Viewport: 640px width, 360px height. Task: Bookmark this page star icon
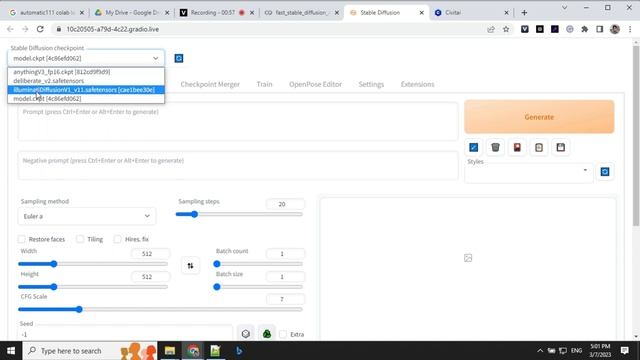506,29
